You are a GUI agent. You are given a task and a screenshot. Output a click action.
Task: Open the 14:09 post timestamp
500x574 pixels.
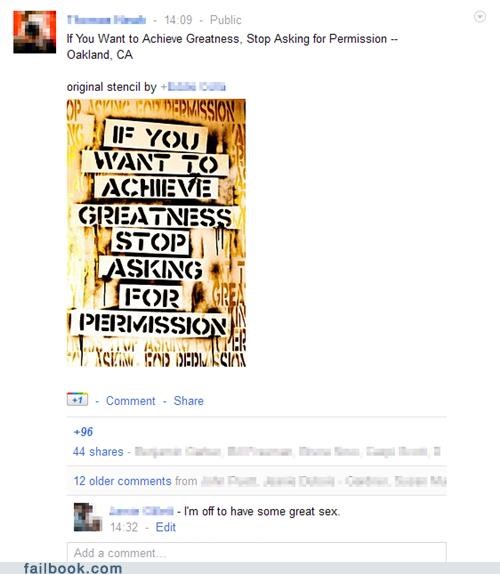(x=178, y=20)
